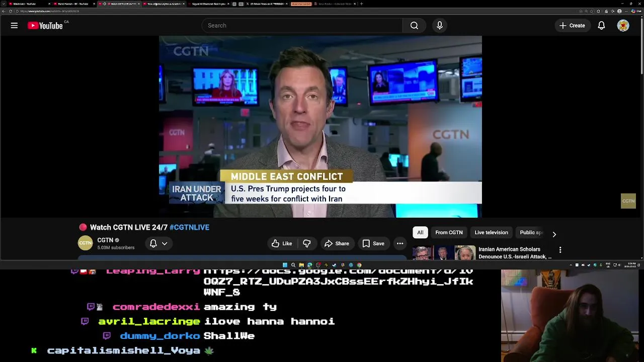644x362 pixels.
Task: Select the From CGTN filter chip
Action: point(449,232)
